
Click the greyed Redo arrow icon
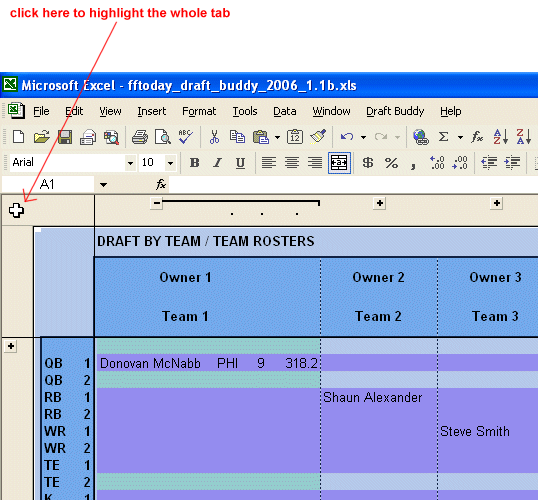click(381, 137)
